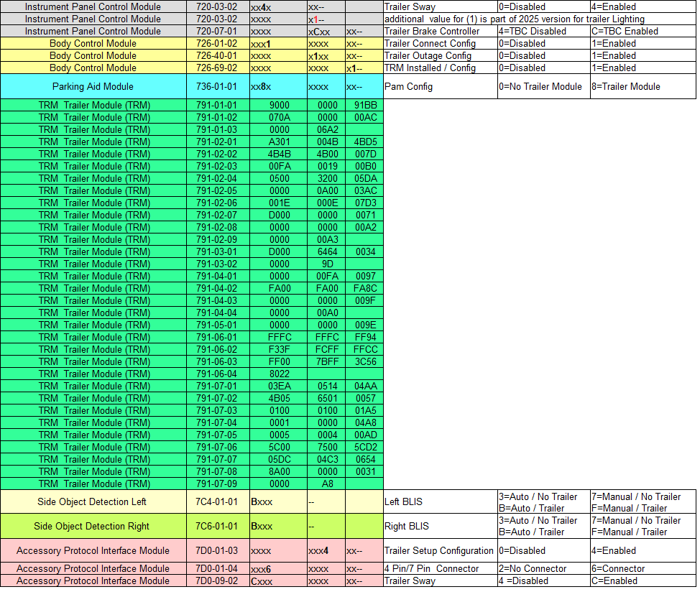
Task: Click the value 4B4B
Action: [x=279, y=154]
